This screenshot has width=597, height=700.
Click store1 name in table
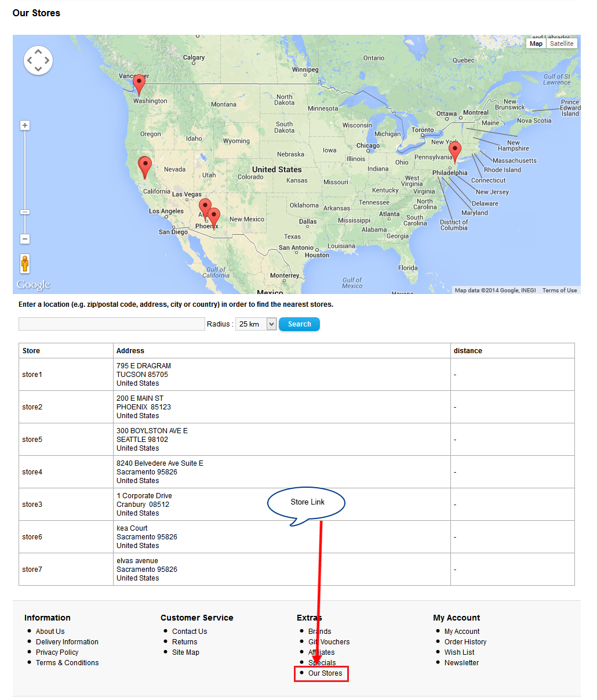point(32,375)
